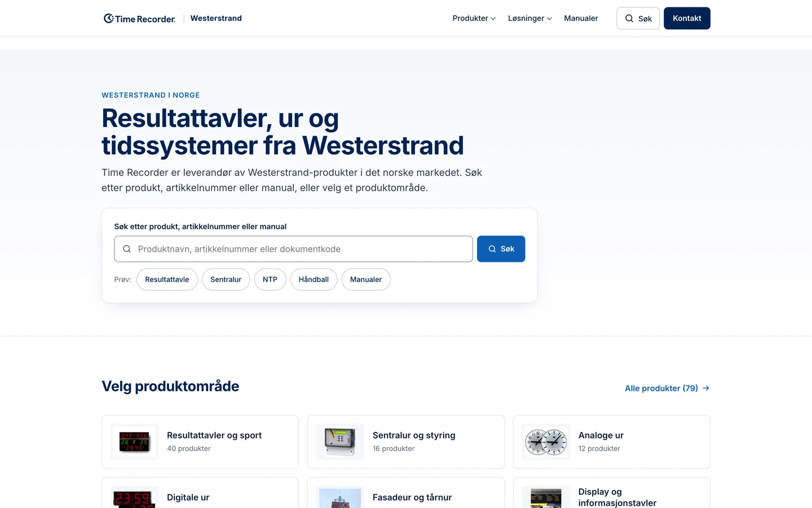Click the "WESTERSTRAND I NORGE" label

click(x=151, y=95)
